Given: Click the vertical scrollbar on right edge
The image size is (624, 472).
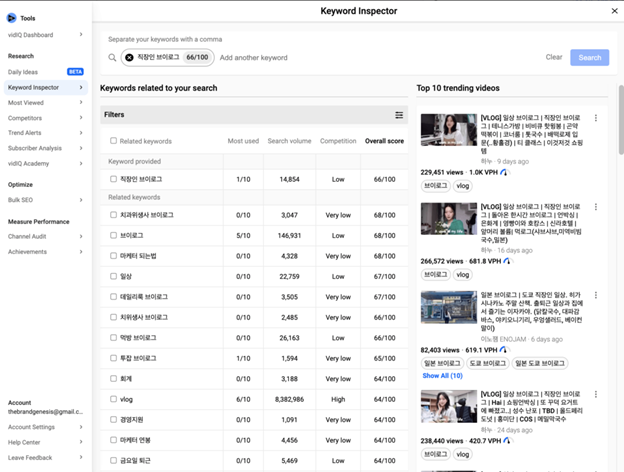Looking at the screenshot, I should click(621, 119).
